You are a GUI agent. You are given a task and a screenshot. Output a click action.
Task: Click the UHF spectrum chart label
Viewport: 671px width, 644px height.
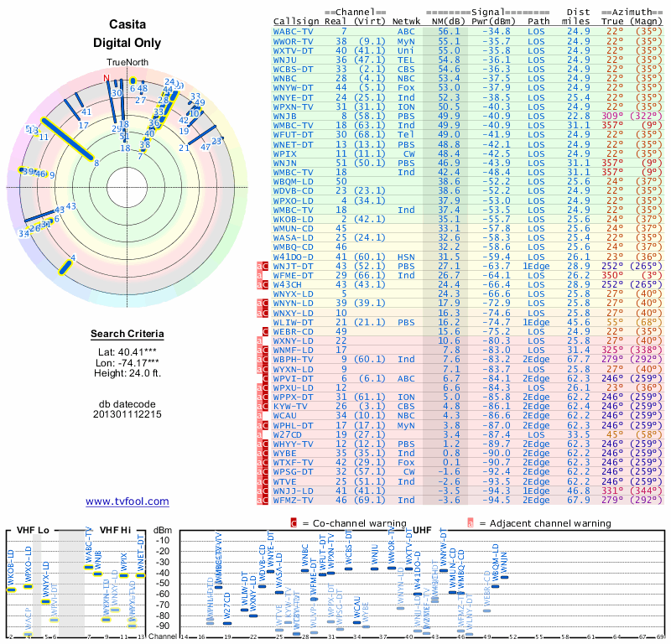tap(422, 530)
